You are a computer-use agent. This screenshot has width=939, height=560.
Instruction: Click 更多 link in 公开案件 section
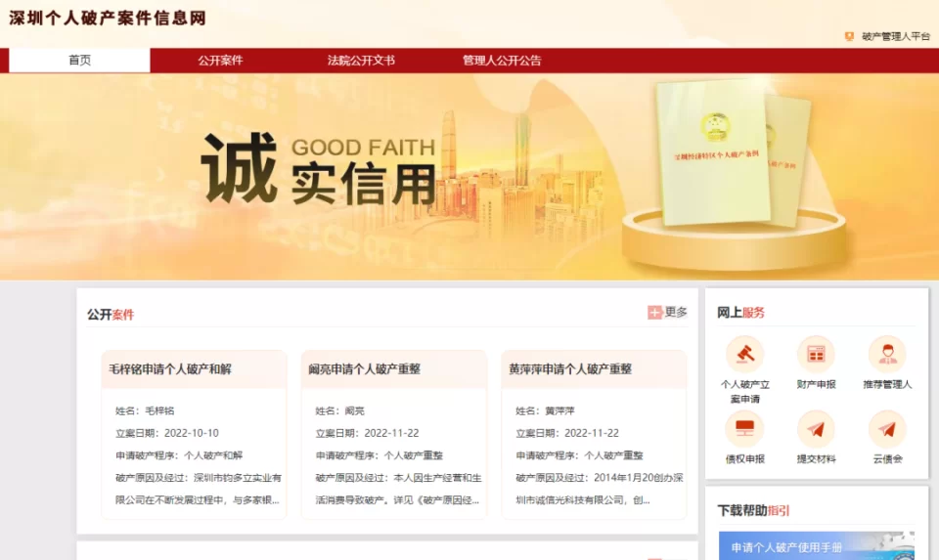(x=676, y=313)
